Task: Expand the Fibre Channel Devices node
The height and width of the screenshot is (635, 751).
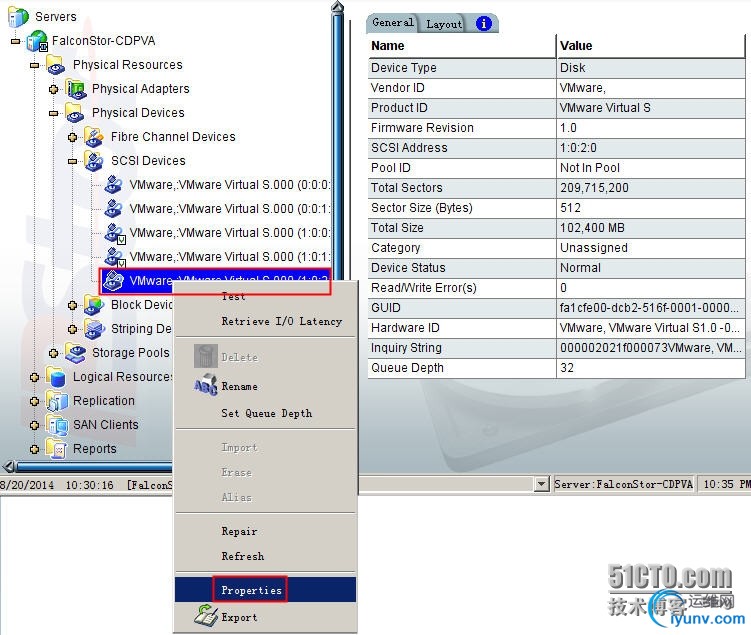Action: (72, 137)
